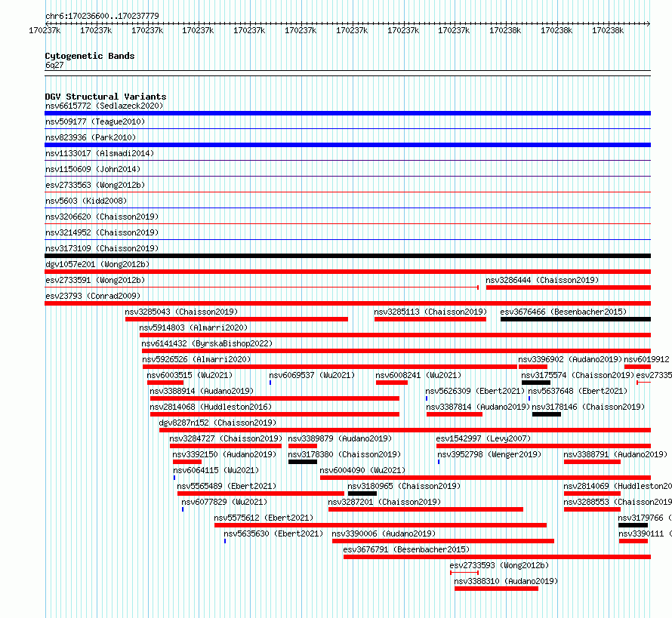Click nsv5575612 (Ebert2021) label

pos(264,518)
